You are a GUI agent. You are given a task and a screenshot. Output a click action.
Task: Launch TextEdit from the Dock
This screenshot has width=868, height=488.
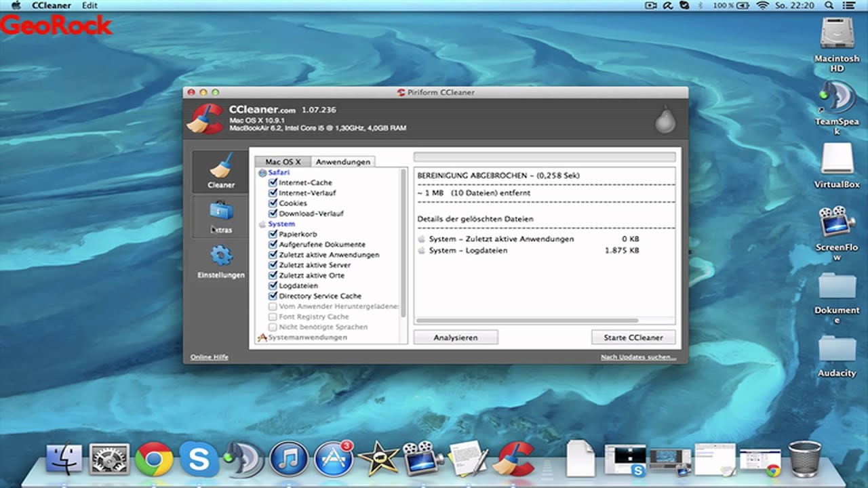(468, 458)
